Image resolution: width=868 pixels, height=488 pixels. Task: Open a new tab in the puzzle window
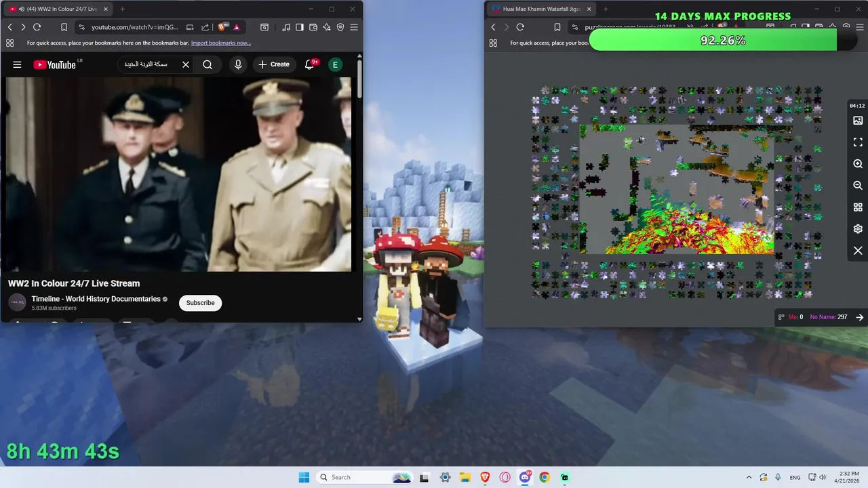tap(606, 9)
